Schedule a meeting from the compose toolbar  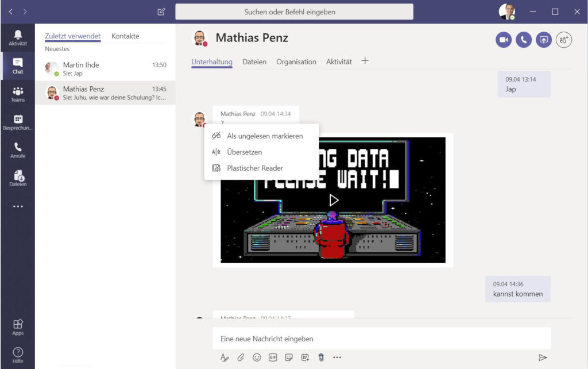(305, 358)
